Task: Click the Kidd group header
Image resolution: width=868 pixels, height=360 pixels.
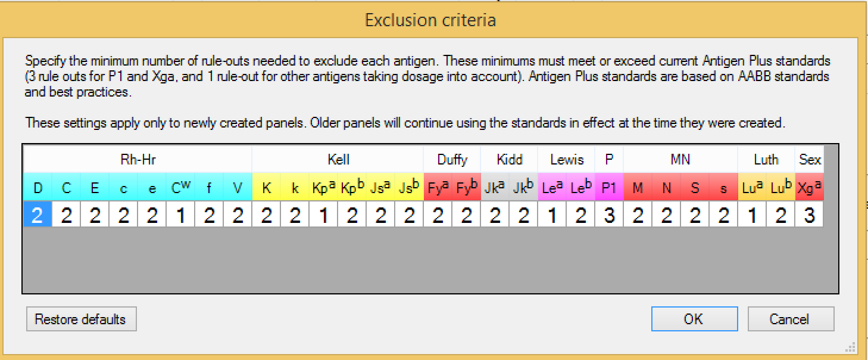Action: (x=509, y=159)
